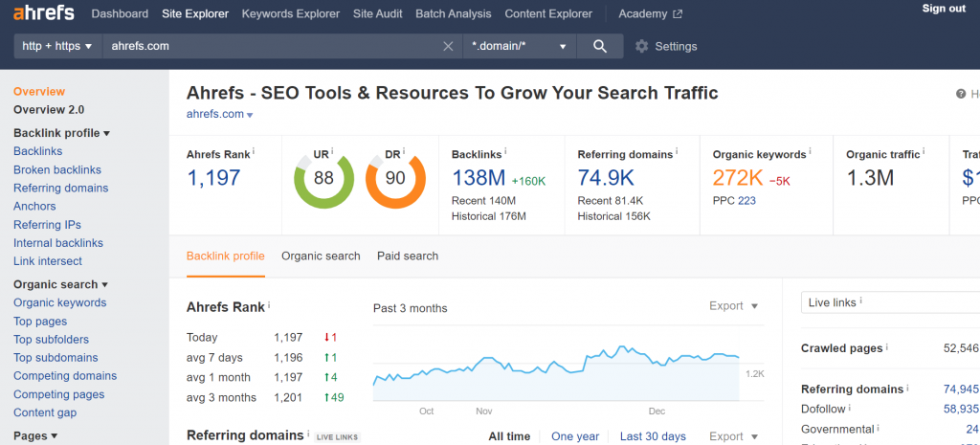Click the 1,197 Ahrefs Rank value
This screenshot has width=980, height=445.
[213, 178]
